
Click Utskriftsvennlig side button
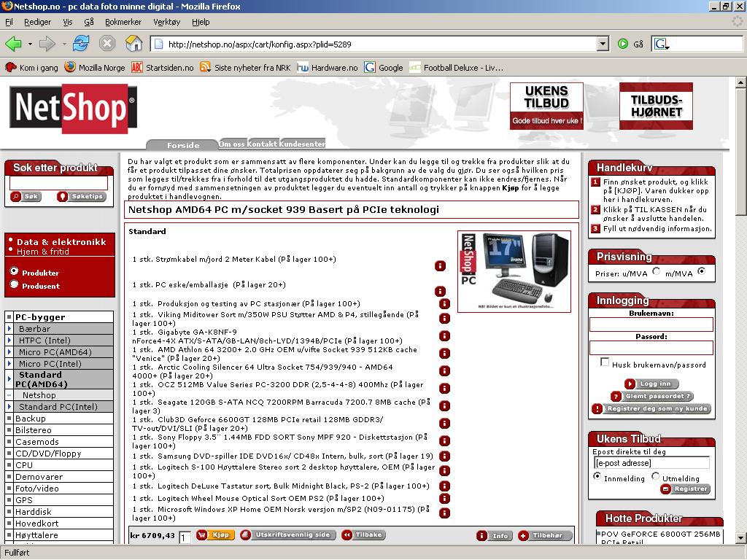coord(288,534)
